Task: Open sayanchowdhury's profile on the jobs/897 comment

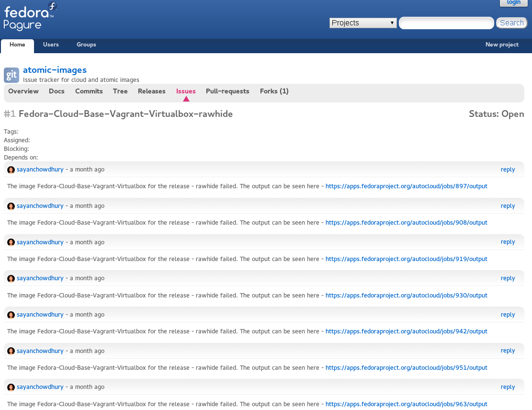Action: click(x=40, y=170)
